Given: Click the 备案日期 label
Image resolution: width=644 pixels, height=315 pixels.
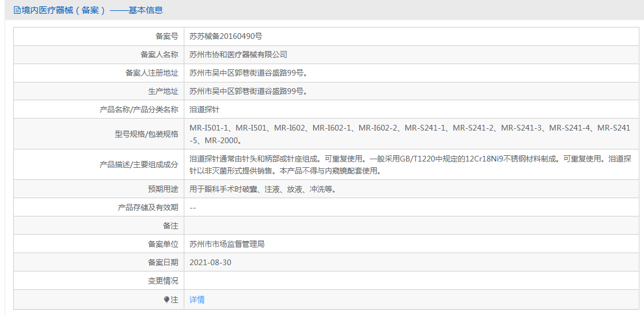Looking at the screenshot, I should point(163,262).
